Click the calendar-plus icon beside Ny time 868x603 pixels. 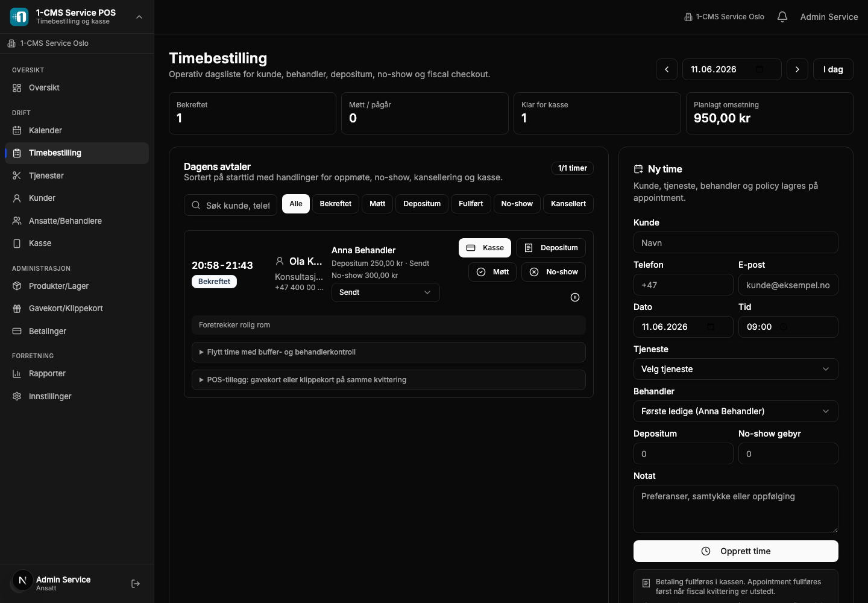tap(638, 169)
